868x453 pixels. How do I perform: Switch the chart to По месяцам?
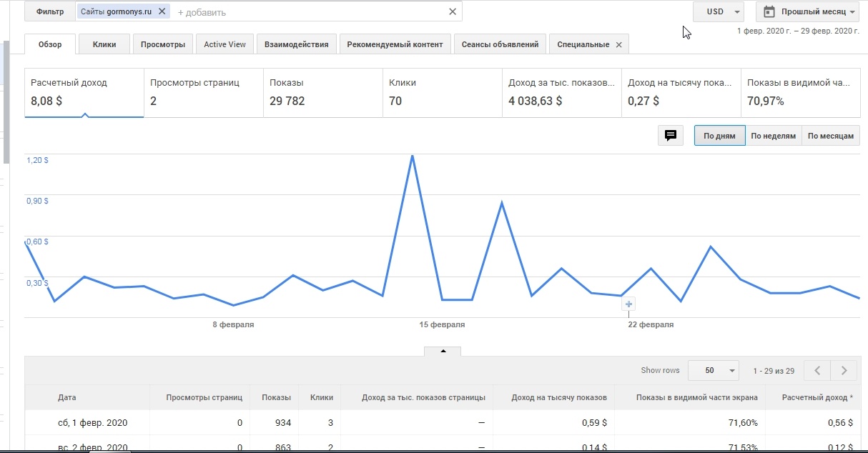coord(830,136)
